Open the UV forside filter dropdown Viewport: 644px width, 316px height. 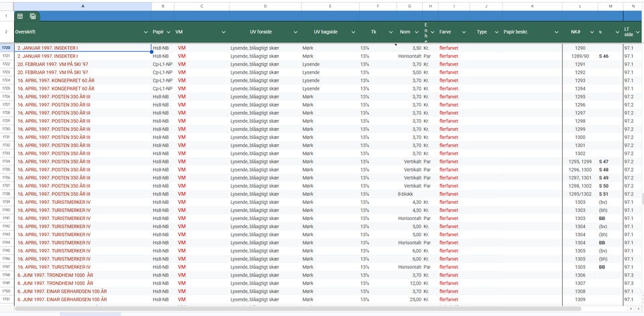click(296, 32)
